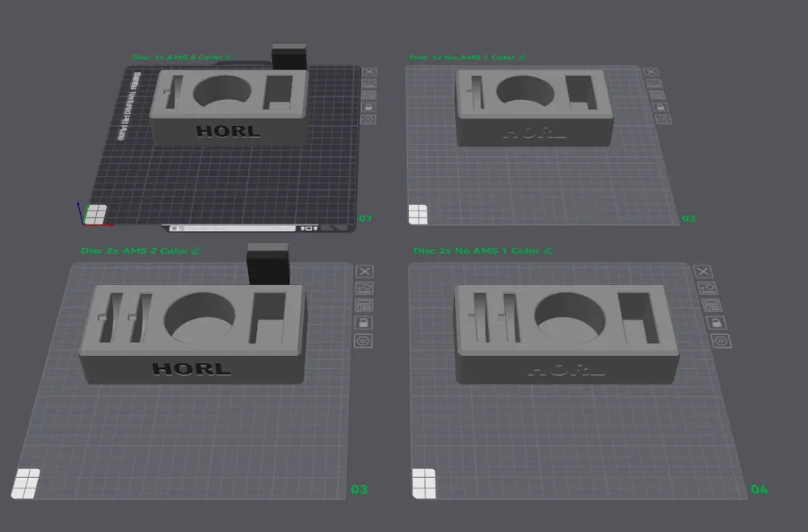Click pencil icon after 'Disc 2x No AMS 1 Color'

point(548,251)
